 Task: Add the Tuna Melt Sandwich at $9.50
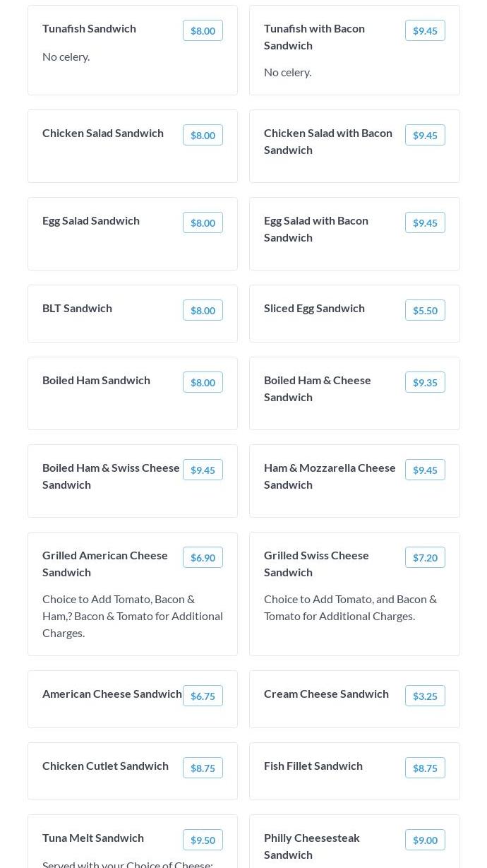[x=203, y=840]
